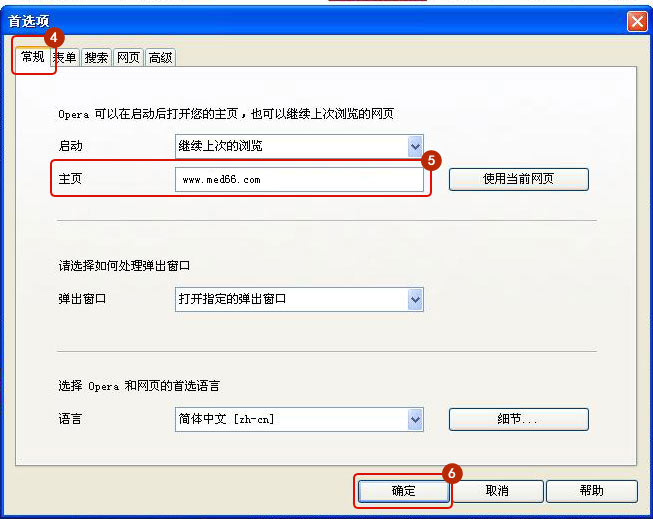Open language 细节... button
Viewport: 653px width, 519px height.
518,419
